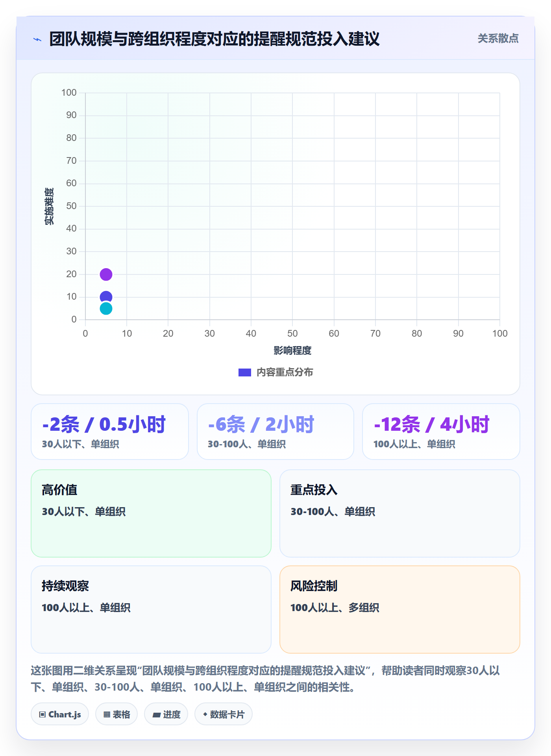Click the 100人以上、多组织 text in 风险控制
Viewport: 551px width, 756px height.
(335, 608)
